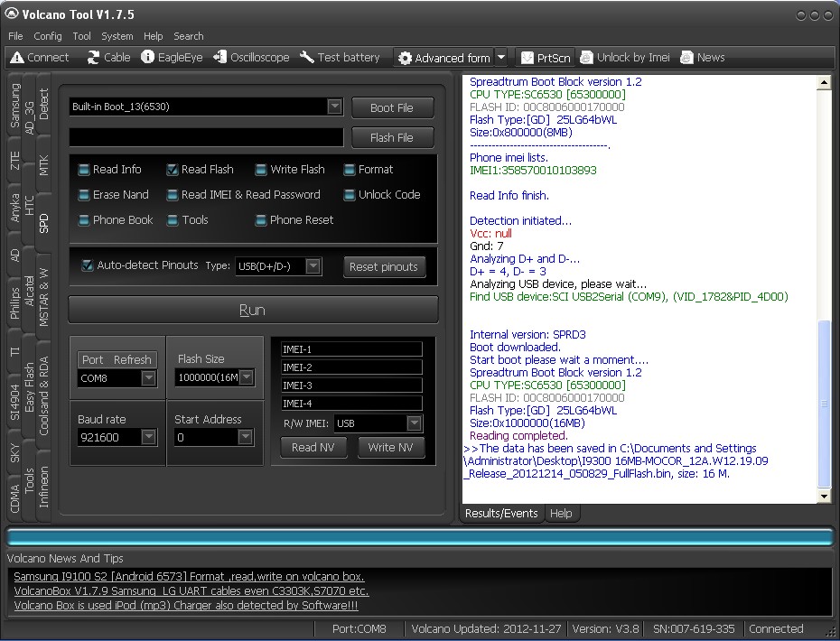Tick the Format checkbox

pos(350,170)
